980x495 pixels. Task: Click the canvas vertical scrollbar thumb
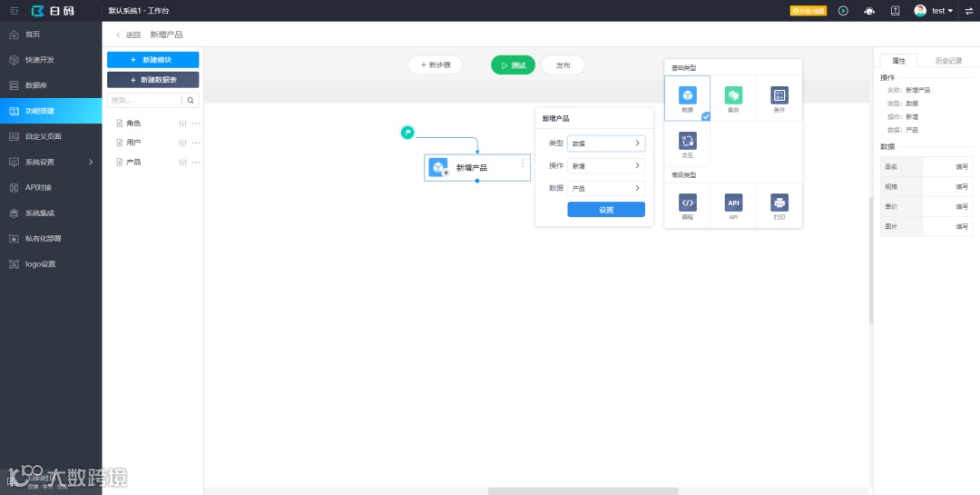coord(870,261)
